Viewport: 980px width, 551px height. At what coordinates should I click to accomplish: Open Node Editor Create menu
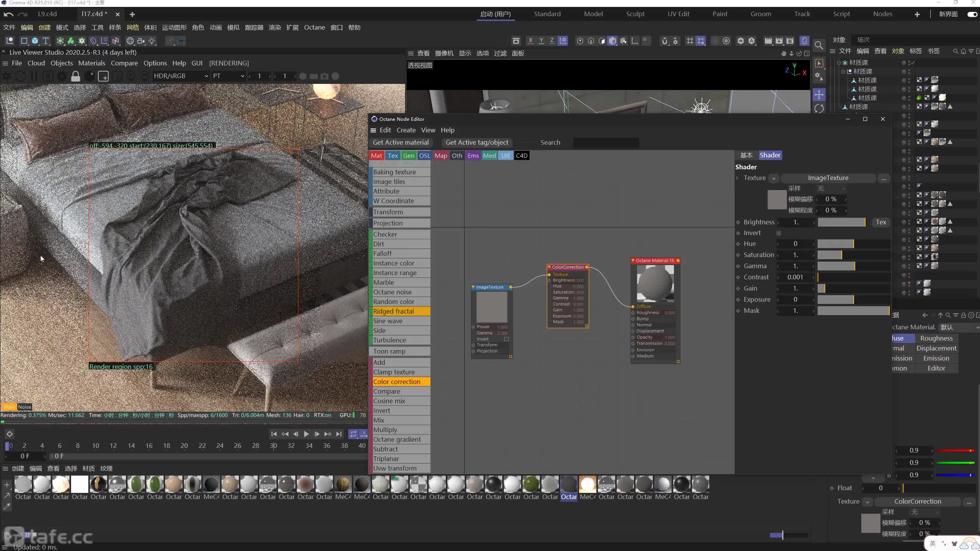[406, 130]
